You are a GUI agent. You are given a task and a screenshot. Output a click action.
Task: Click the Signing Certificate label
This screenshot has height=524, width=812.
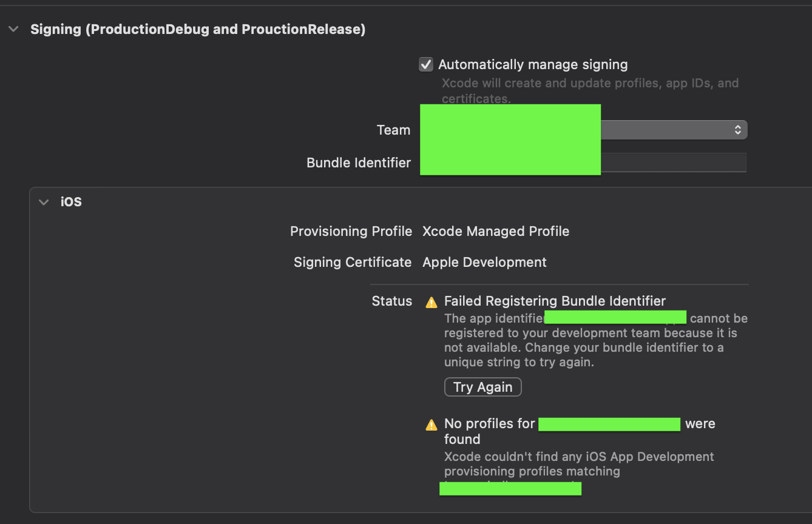pyautogui.click(x=353, y=262)
